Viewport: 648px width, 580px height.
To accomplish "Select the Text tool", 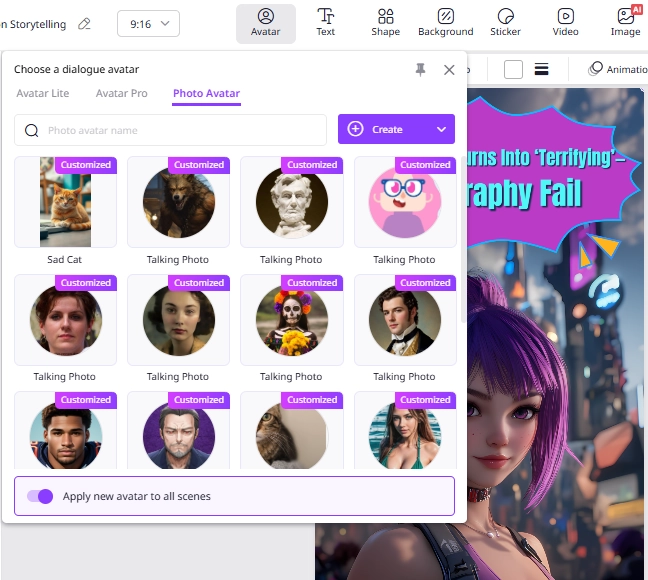I will [x=326, y=23].
